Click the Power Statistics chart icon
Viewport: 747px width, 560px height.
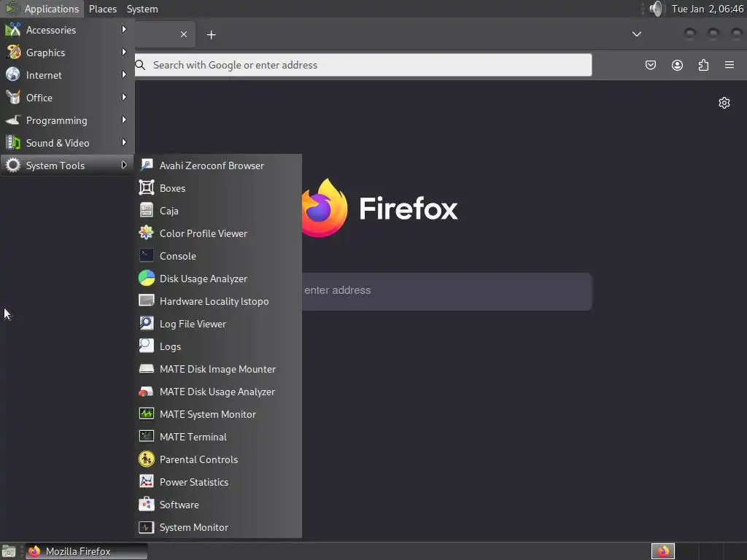tap(146, 481)
